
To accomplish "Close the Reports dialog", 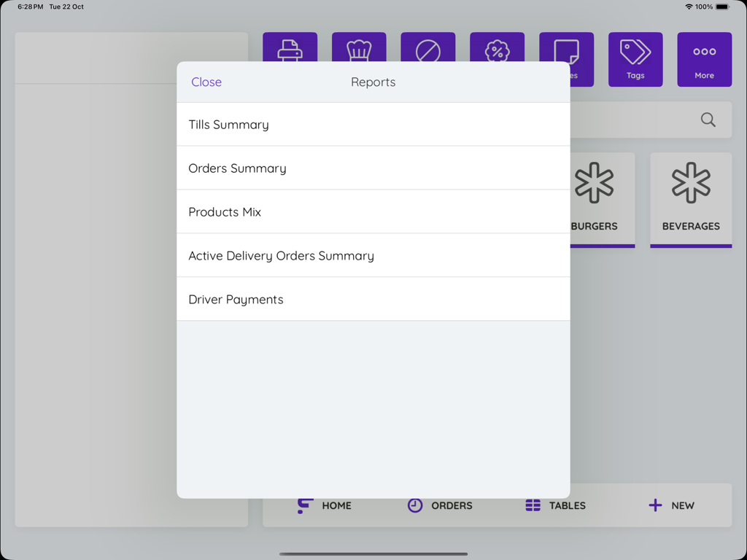I will click(x=206, y=82).
